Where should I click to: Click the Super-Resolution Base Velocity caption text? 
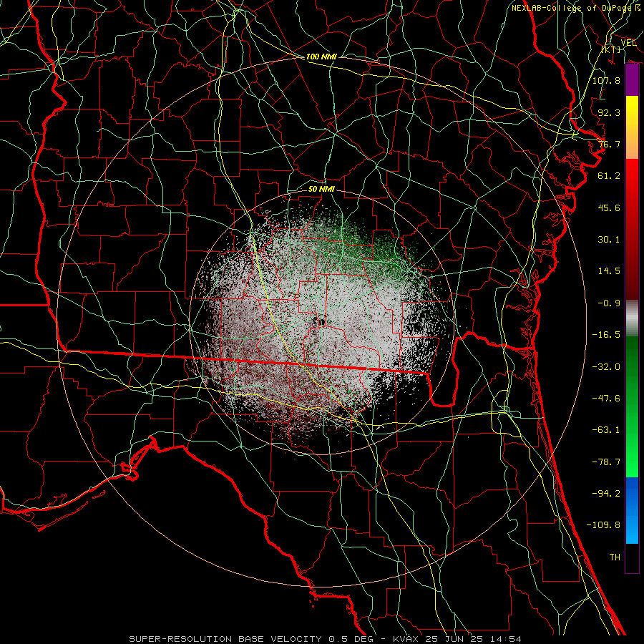326,639
